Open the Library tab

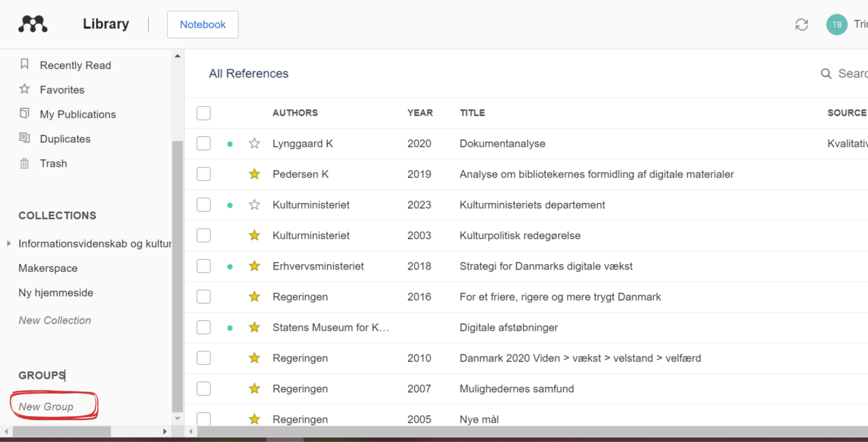tap(106, 24)
